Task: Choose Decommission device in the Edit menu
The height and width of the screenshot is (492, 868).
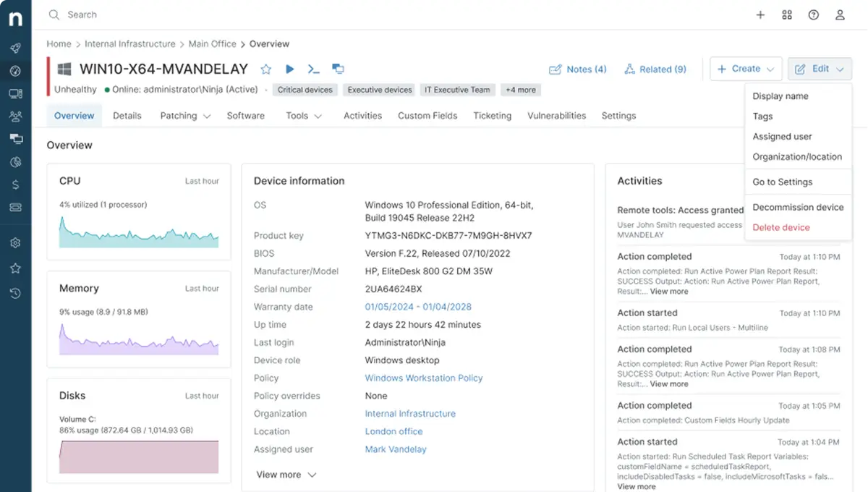Action: [798, 207]
